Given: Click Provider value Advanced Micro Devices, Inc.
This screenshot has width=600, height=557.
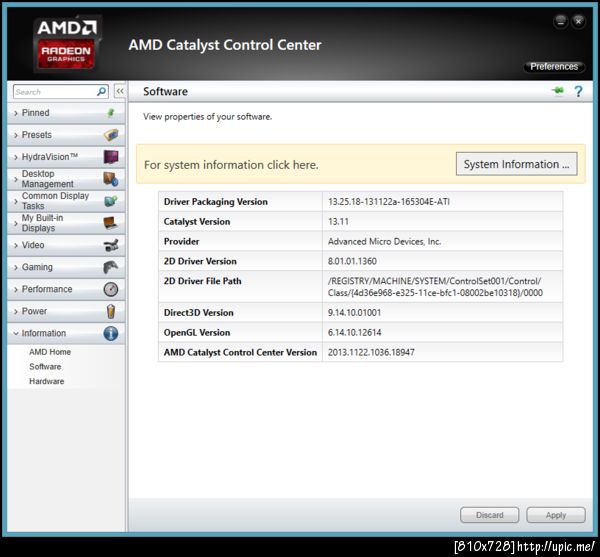Looking at the screenshot, I should (x=385, y=241).
